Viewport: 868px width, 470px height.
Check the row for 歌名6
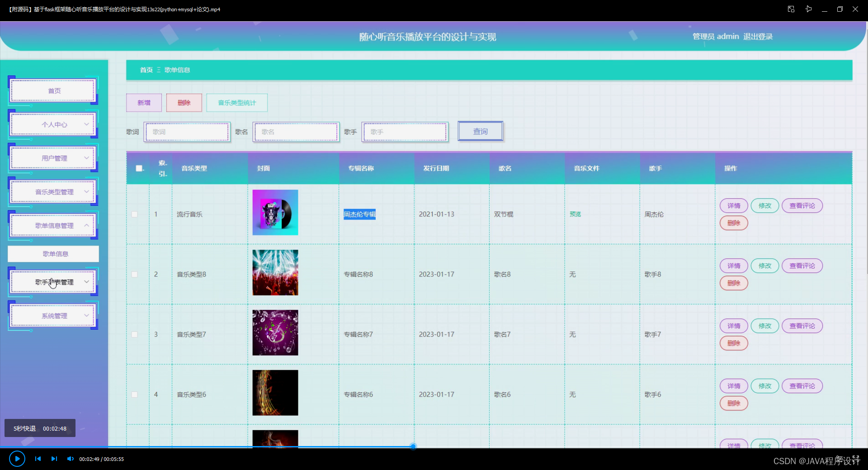tap(135, 395)
